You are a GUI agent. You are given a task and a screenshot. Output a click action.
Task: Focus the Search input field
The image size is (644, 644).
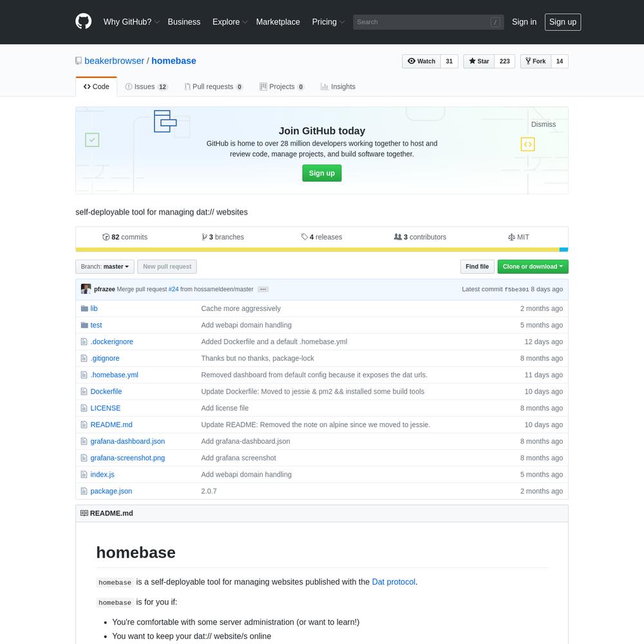pos(428,22)
